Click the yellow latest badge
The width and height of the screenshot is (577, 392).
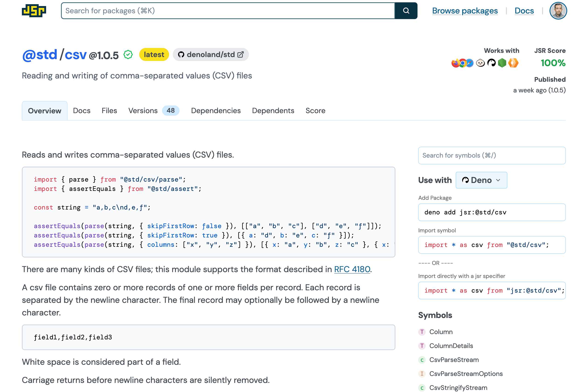coord(154,55)
